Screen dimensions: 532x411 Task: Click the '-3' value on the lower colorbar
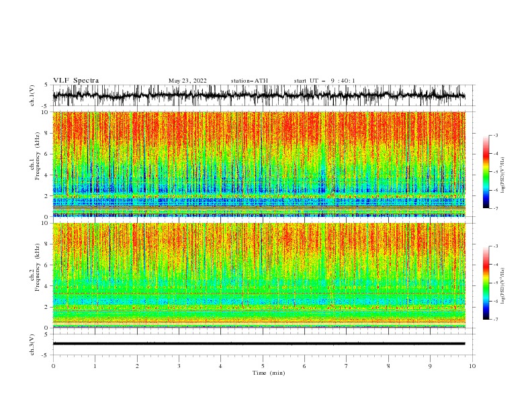pos(496,246)
